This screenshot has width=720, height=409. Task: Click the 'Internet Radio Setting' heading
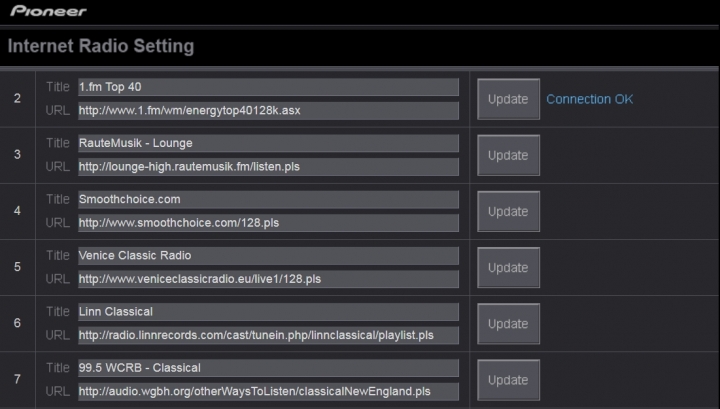pos(101,46)
